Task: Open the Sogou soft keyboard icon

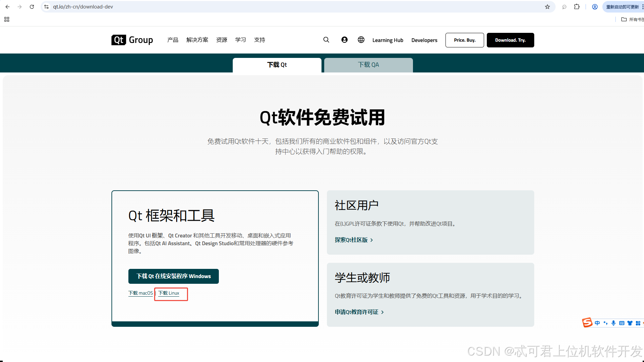Action: tap(622, 323)
